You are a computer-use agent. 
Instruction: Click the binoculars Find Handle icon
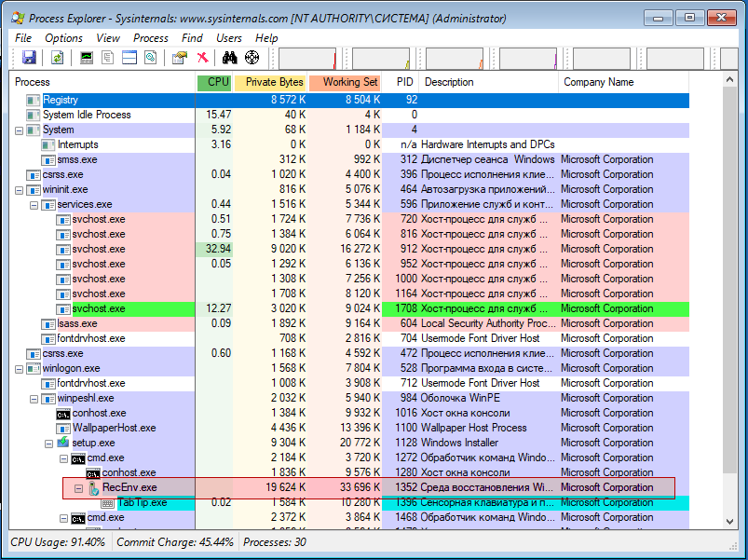(x=229, y=58)
